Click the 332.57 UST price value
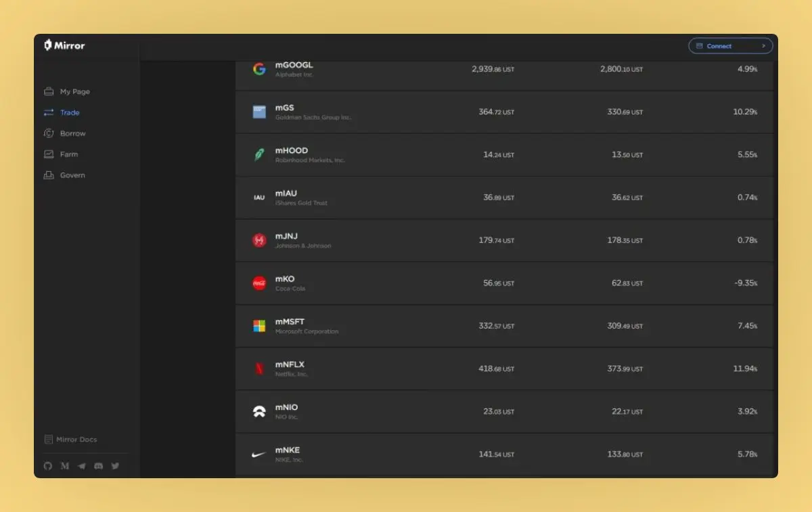 pyautogui.click(x=496, y=326)
